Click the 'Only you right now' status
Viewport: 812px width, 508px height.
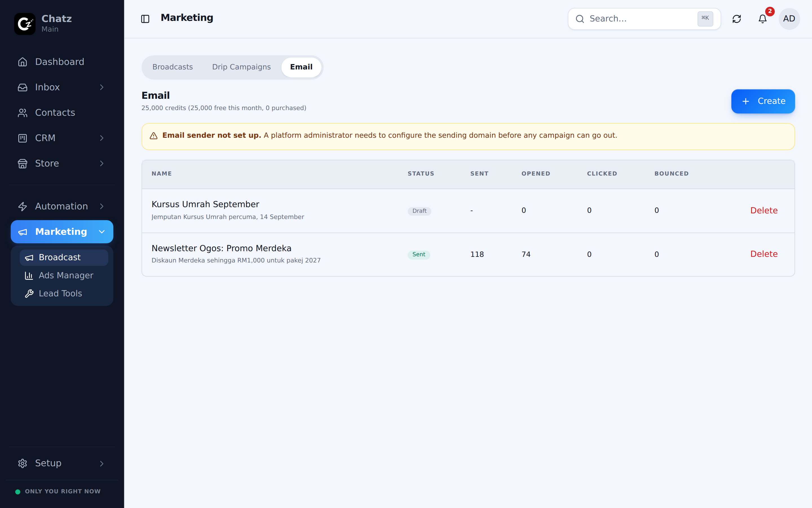pos(62,492)
